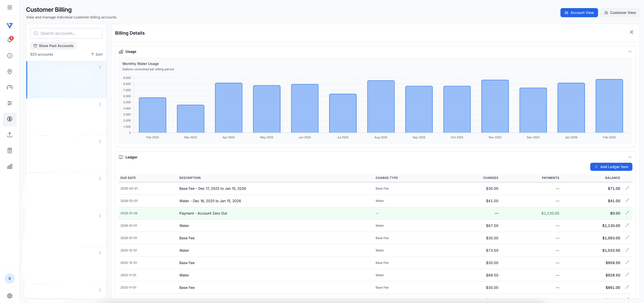
Task: Toggle the Sort order for accounts
Action: 96,54
